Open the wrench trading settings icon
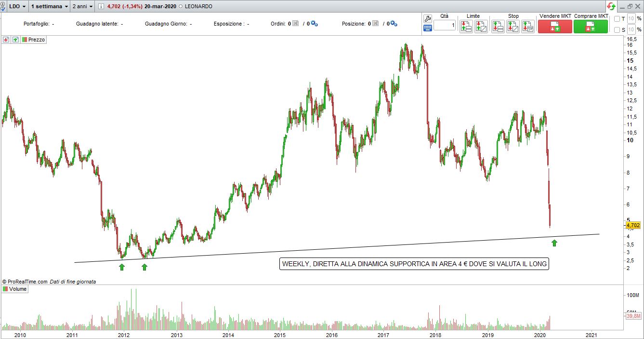Image resolution: width=644 pixels, height=339 pixels. click(428, 18)
